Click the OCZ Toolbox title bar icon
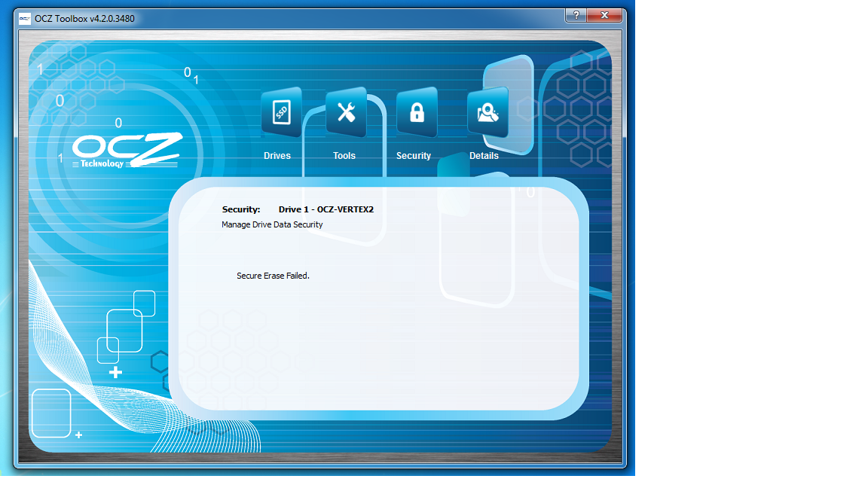Image resolution: width=868 pixels, height=488 pixels. [24, 18]
